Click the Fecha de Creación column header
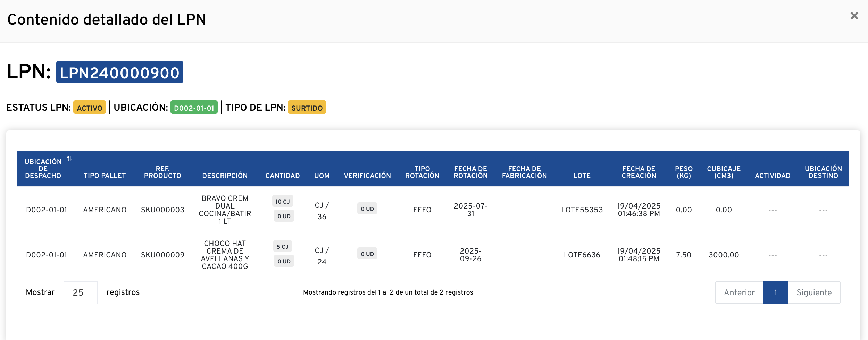This screenshot has width=868, height=340. click(639, 172)
